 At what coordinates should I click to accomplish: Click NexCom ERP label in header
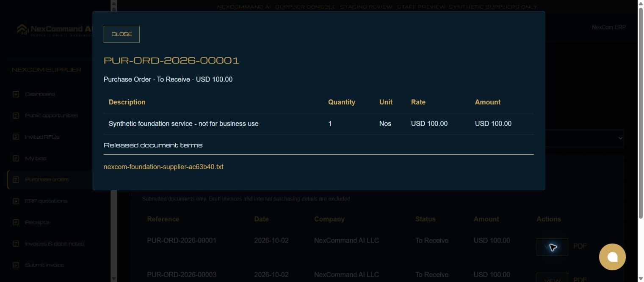point(608,27)
